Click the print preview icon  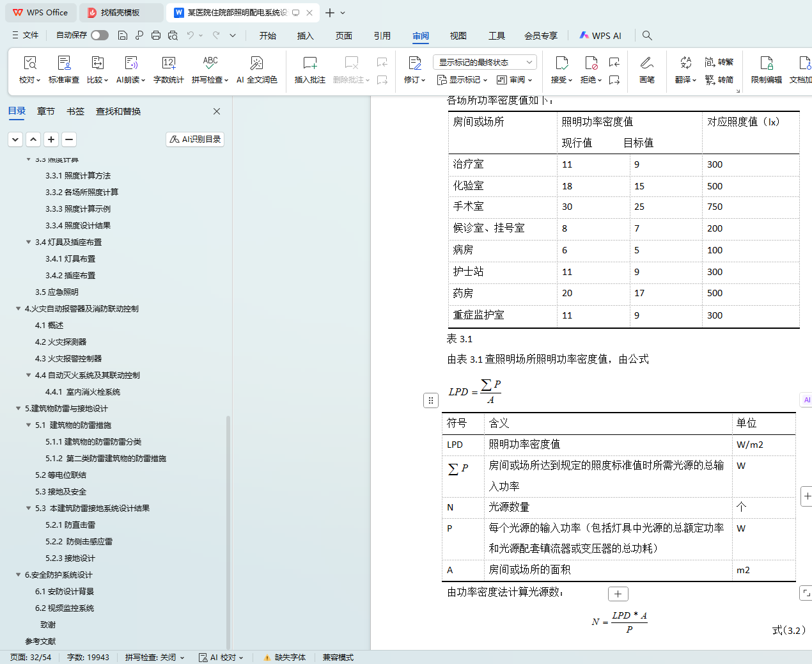[x=173, y=35]
